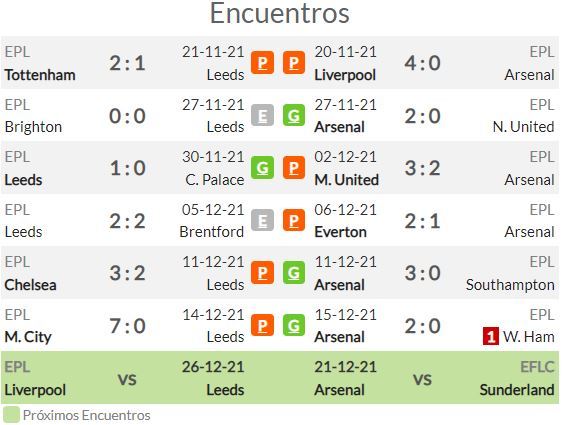Select the green G badge for Arsenal-W. Ham
Viewport: 562px width, 425px height.
coord(294,325)
